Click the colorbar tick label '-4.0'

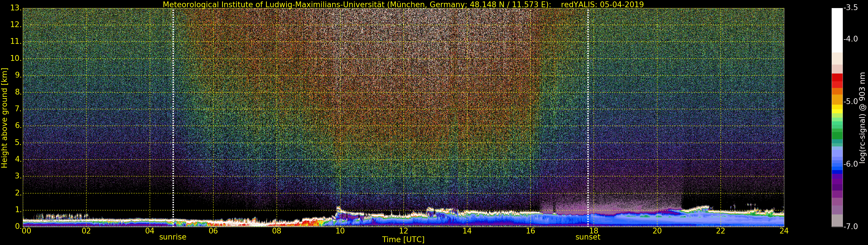click(851, 39)
